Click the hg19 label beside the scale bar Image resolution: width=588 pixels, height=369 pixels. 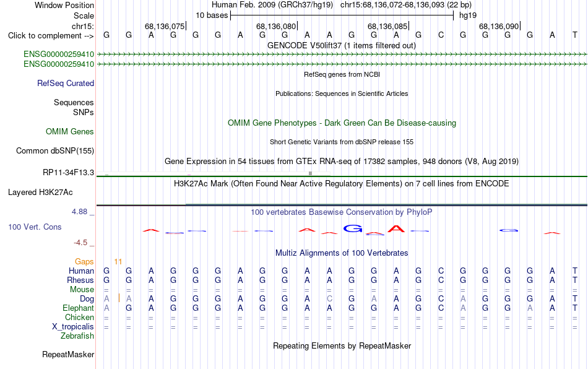pos(468,15)
